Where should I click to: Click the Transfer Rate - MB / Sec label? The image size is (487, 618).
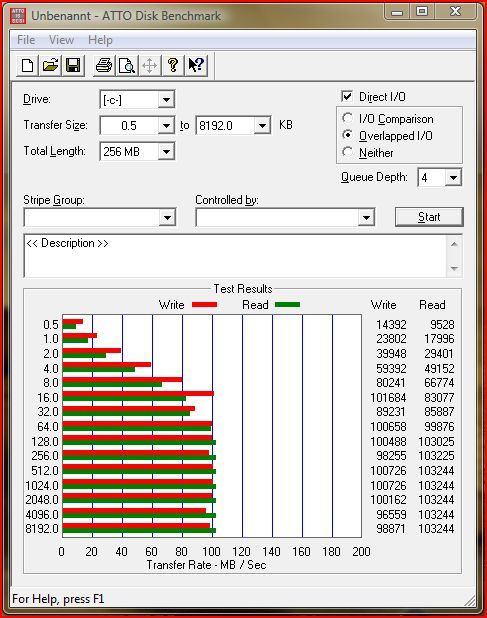tap(206, 565)
